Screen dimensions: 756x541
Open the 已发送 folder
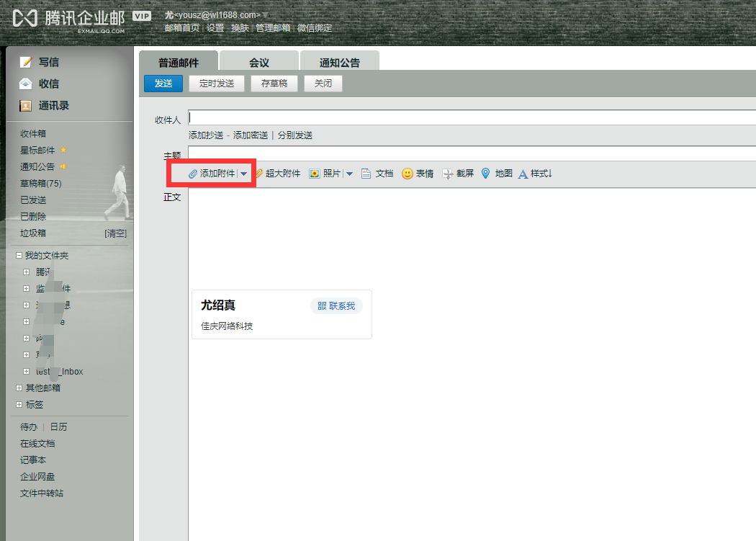33,200
